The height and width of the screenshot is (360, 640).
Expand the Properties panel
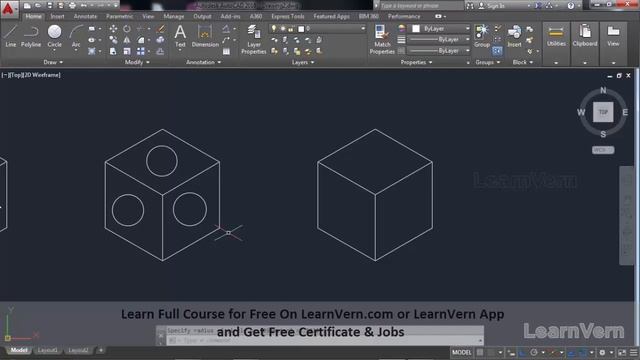pos(416,62)
